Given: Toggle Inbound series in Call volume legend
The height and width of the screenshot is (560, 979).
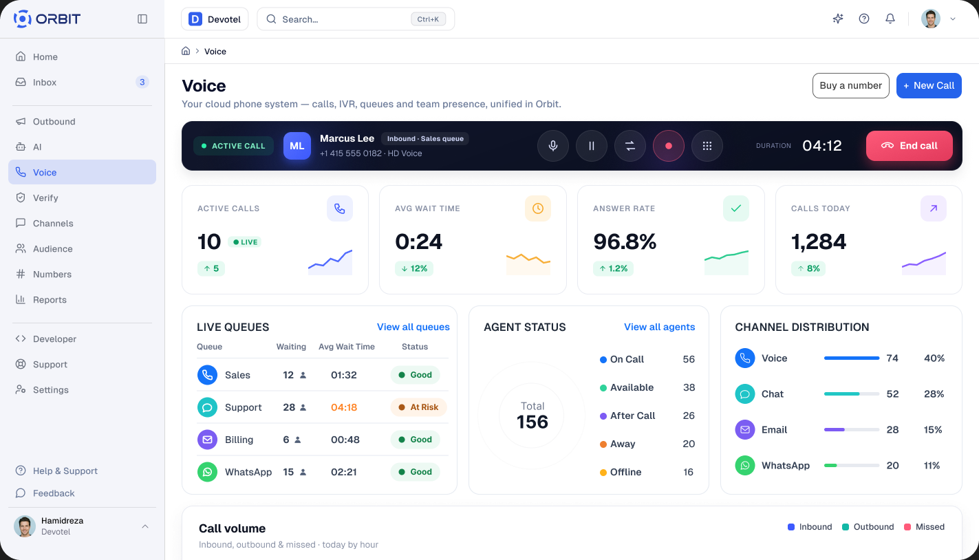Looking at the screenshot, I should 810,527.
